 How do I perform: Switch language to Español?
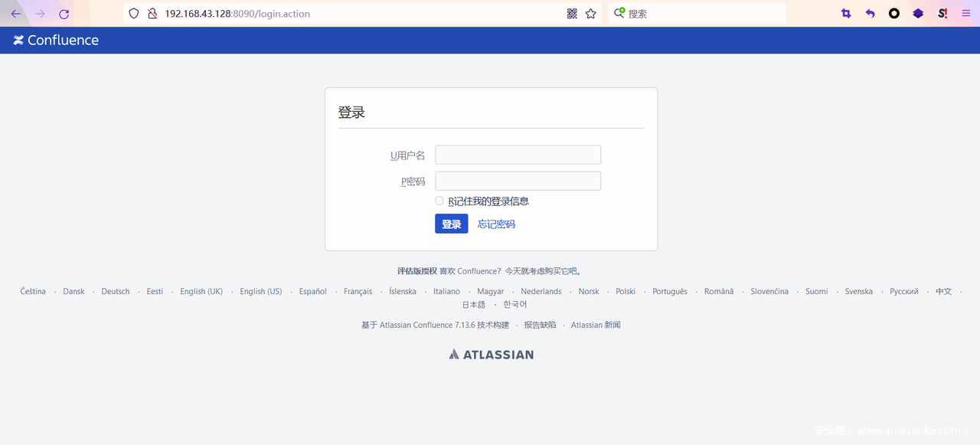[x=313, y=292]
